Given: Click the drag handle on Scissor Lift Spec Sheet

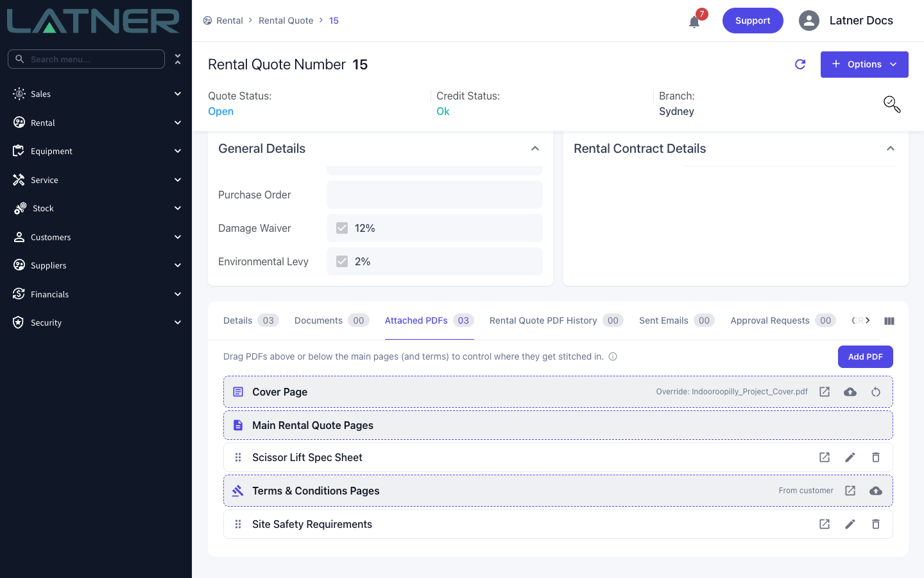Looking at the screenshot, I should [238, 457].
